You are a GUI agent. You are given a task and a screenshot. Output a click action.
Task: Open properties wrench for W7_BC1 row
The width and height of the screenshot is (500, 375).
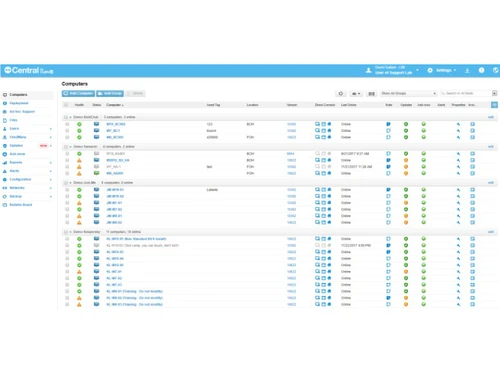(458, 131)
